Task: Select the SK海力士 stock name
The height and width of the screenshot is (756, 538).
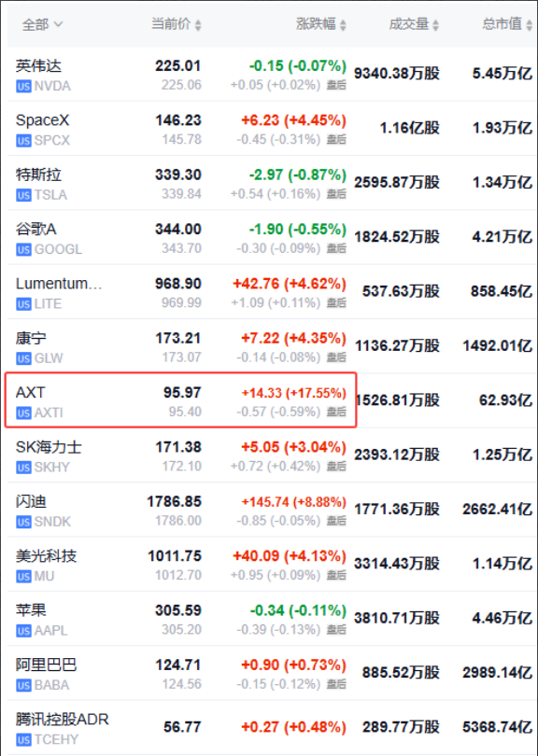Action: point(49,447)
